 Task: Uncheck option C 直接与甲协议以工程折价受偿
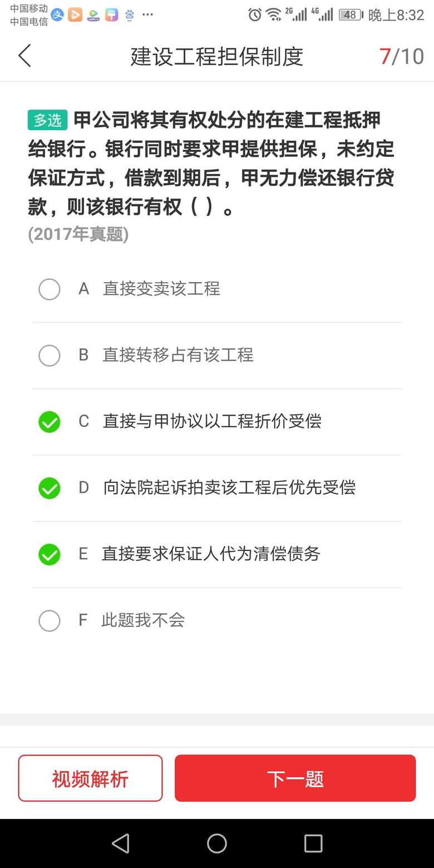pyautogui.click(x=50, y=422)
